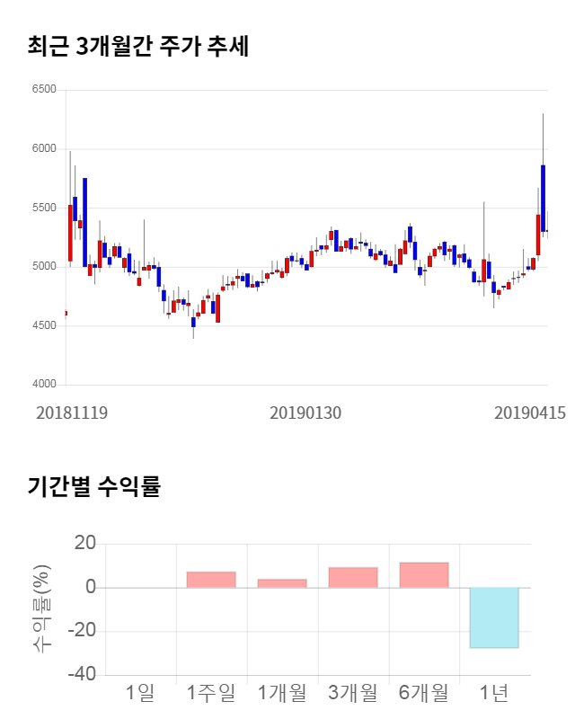Click the negative blue 1년 return bar
Screen dimensions: 575x728
click(495, 617)
